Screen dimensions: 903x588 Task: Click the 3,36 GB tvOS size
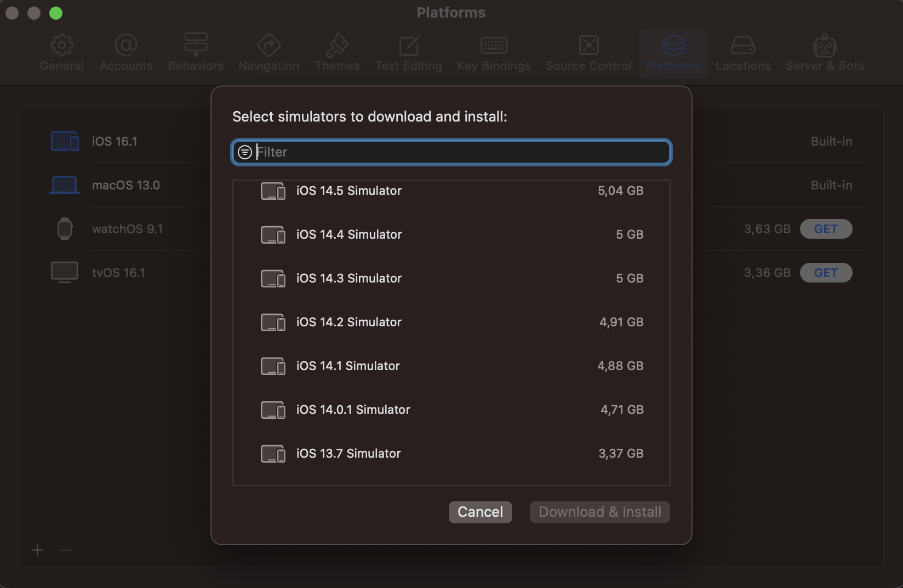click(767, 273)
